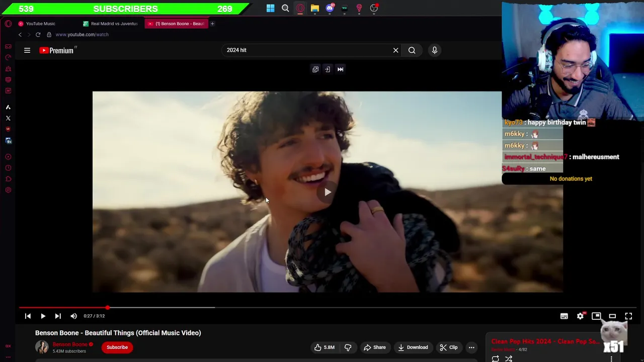Switch to Real Madrid vs Juventus tab

[111, 24]
